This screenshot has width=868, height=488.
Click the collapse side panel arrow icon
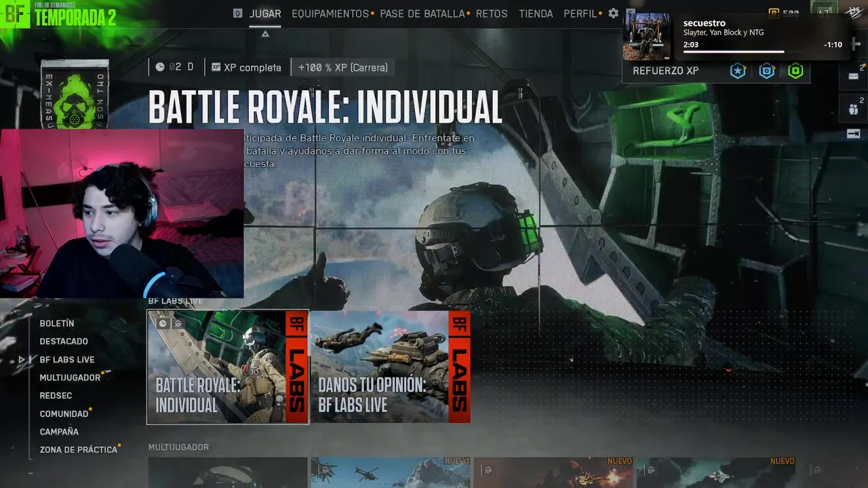tap(854, 134)
